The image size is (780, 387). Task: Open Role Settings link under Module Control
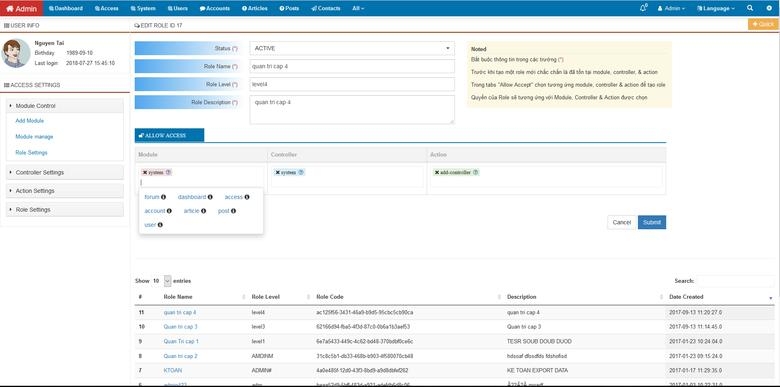[x=31, y=153]
